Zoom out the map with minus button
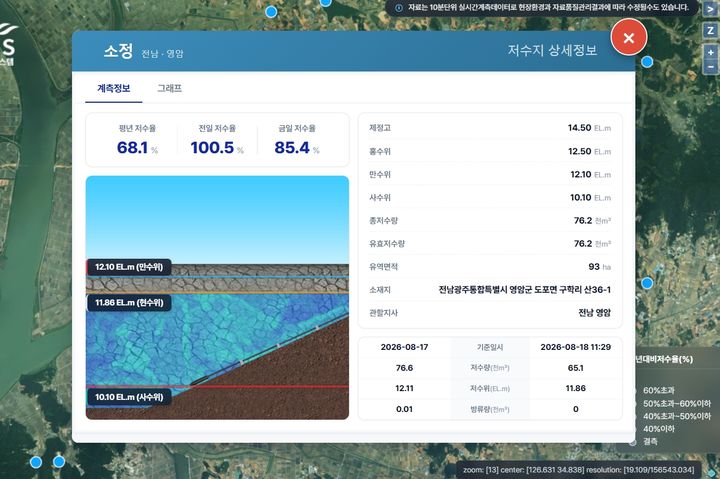720x479 pixels. click(x=710, y=67)
